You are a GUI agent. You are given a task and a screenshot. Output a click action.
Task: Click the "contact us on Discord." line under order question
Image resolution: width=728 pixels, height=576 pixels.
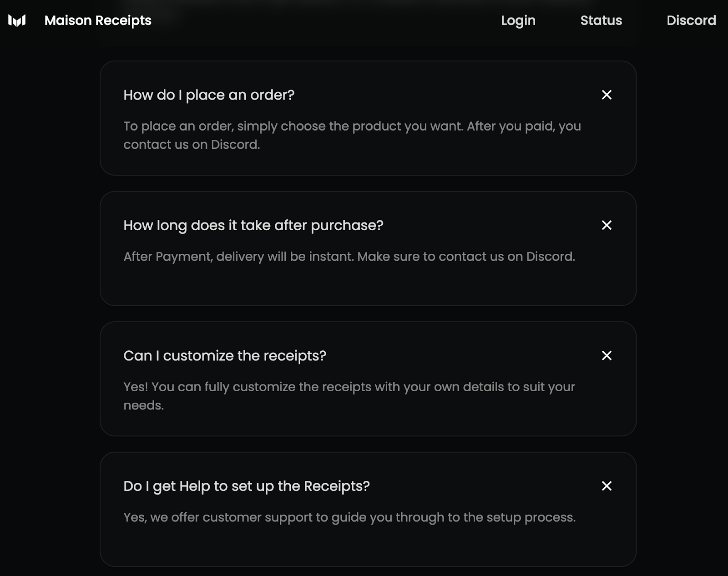(192, 145)
